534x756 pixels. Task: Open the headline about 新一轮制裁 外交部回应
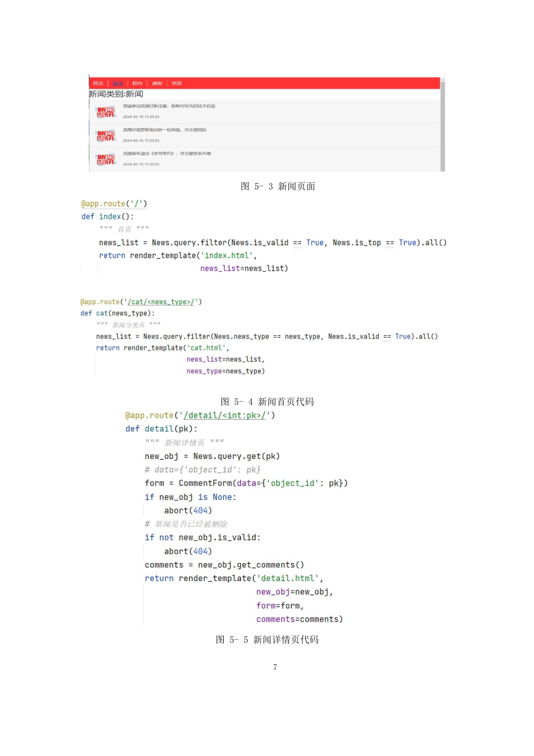click(165, 130)
